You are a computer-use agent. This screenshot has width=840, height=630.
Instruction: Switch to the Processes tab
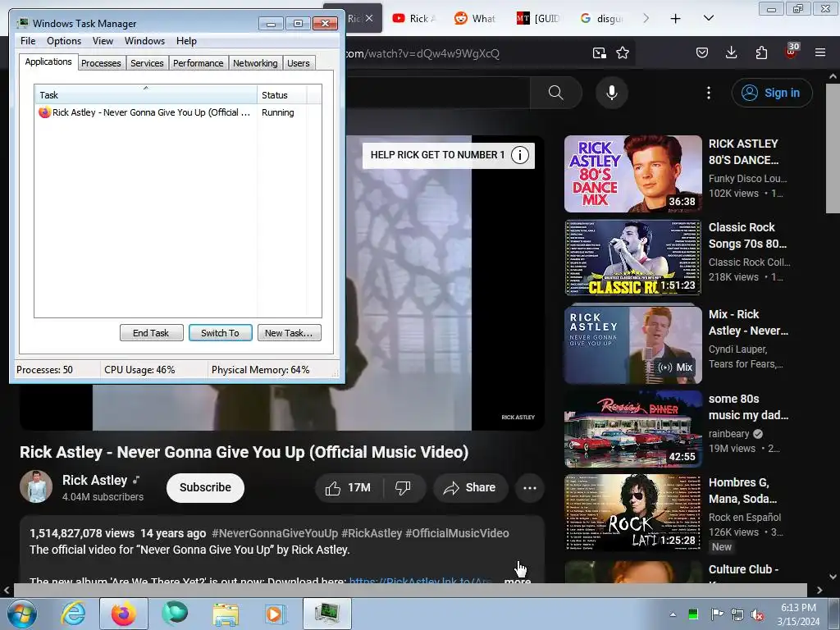pyautogui.click(x=101, y=63)
